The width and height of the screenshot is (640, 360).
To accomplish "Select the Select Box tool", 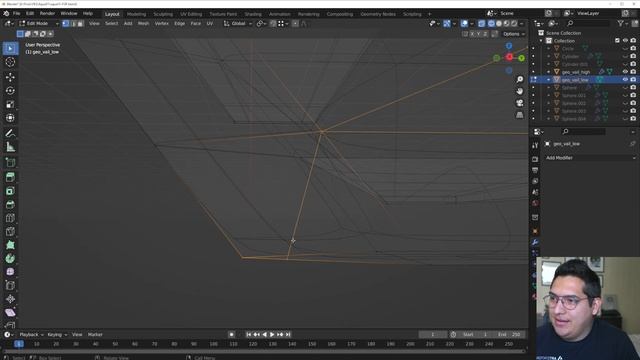I will (10, 49).
